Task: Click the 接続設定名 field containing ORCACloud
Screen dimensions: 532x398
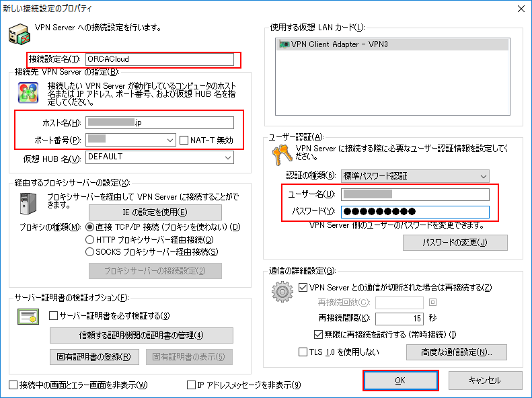Action: [159, 59]
